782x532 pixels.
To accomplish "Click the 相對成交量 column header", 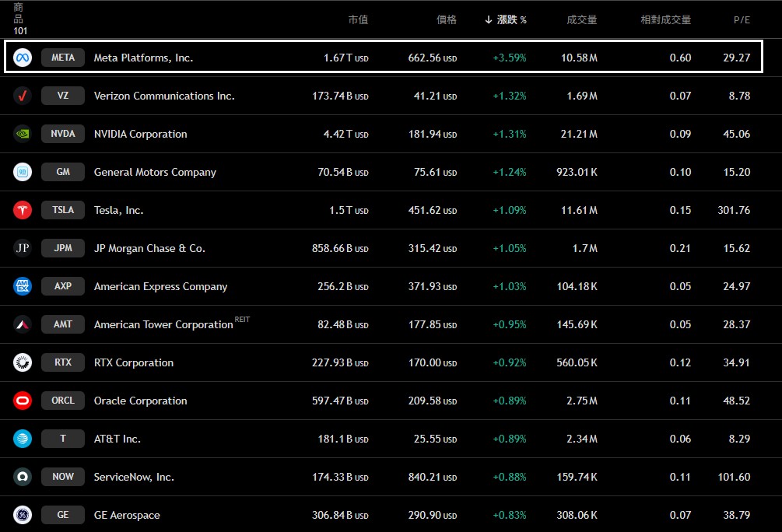I will pyautogui.click(x=665, y=19).
